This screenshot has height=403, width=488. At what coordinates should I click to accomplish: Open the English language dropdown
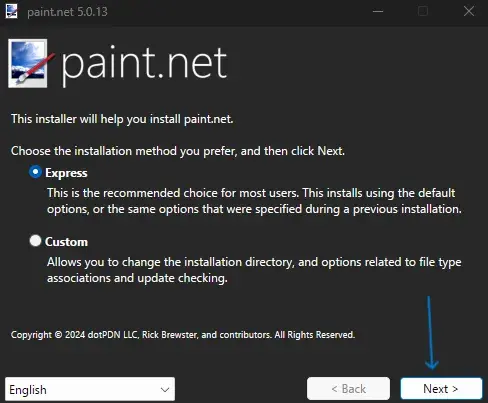click(90, 389)
